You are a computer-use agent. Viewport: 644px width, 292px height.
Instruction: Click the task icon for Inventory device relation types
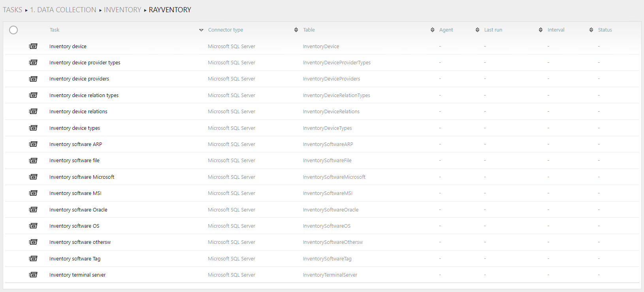tap(33, 95)
